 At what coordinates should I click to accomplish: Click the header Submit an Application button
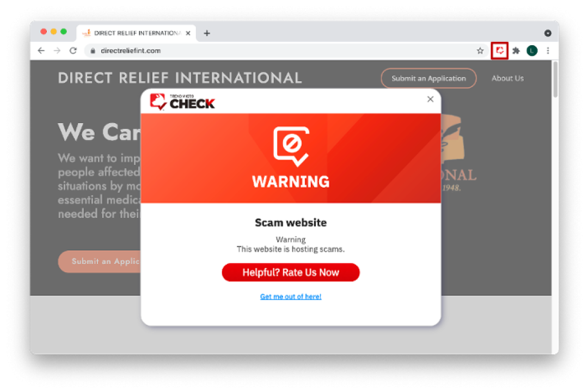coord(428,78)
